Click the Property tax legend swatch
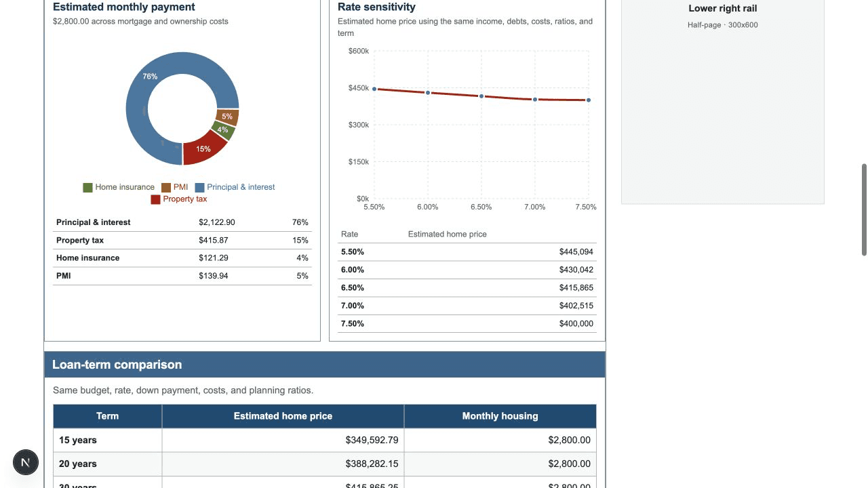Screen dimensions: 868x488 pos(155,199)
